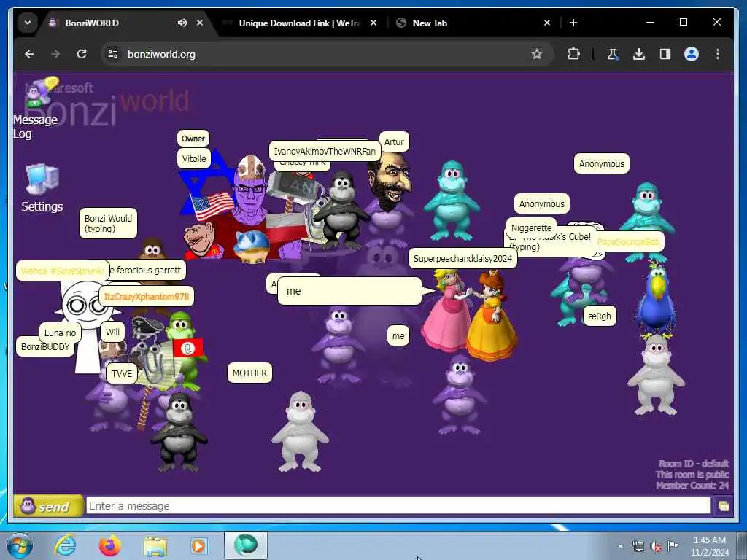
Task: Go back with browser back arrow
Action: pyautogui.click(x=29, y=54)
